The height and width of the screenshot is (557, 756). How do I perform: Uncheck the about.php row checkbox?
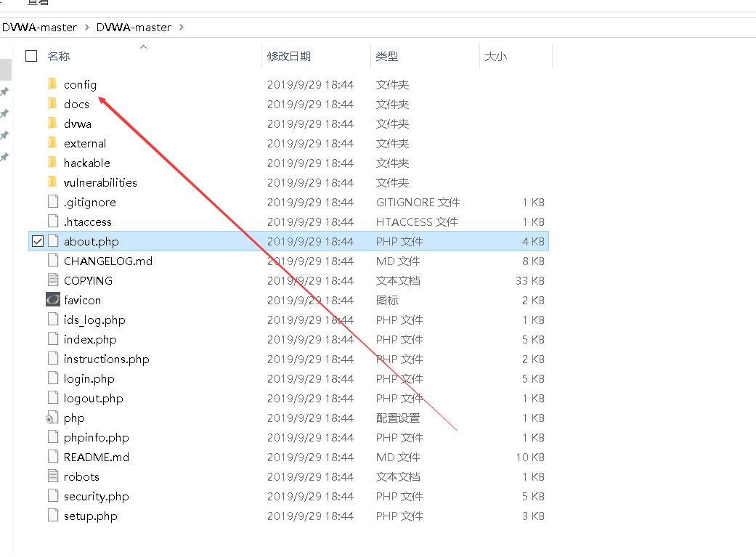point(38,241)
